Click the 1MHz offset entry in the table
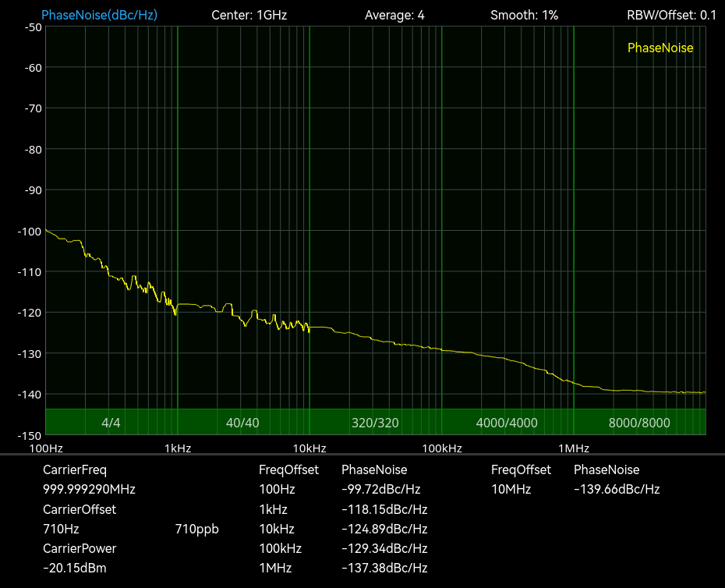725x588 pixels. click(275, 568)
